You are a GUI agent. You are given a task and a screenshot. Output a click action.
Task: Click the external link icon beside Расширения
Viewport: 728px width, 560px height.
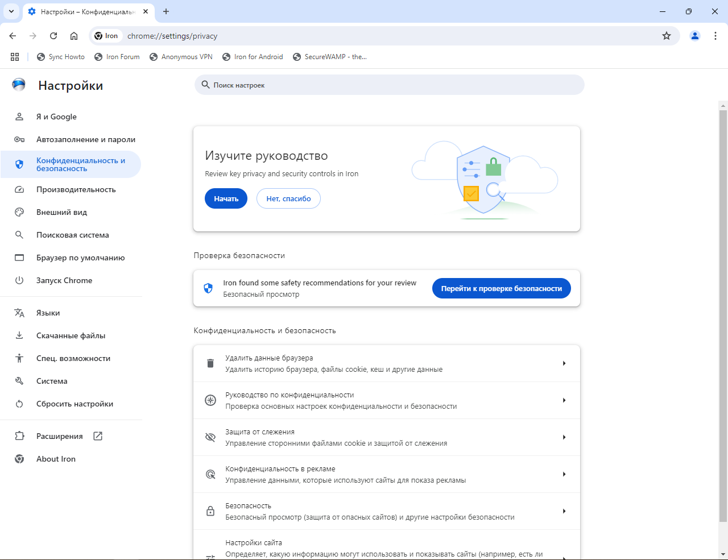pyautogui.click(x=98, y=436)
